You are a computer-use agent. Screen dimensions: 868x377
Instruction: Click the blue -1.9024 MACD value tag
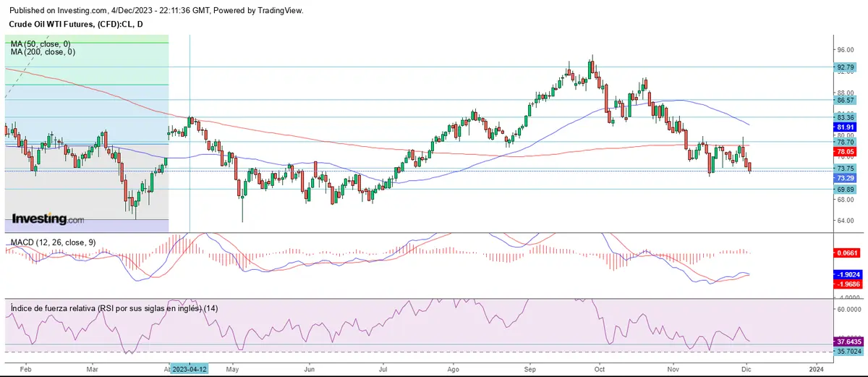846,275
